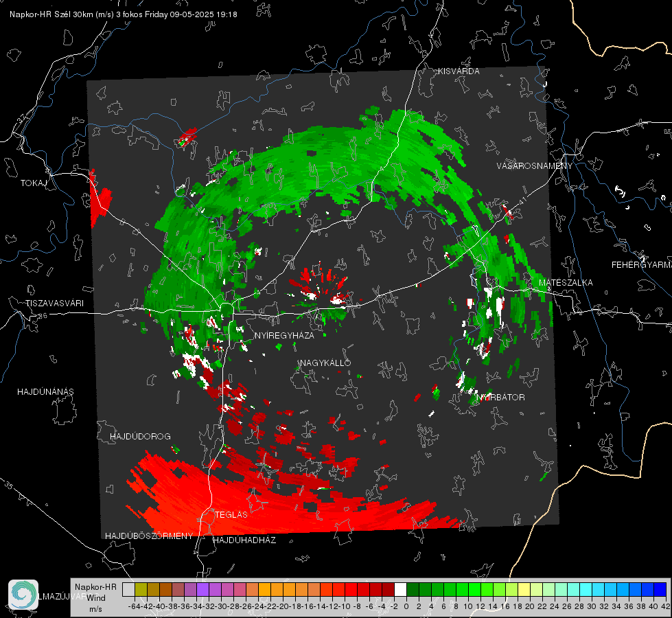This screenshot has height=618, width=672.
Task: Click road number 41 near Vásárosnamény
Action: 522,201
